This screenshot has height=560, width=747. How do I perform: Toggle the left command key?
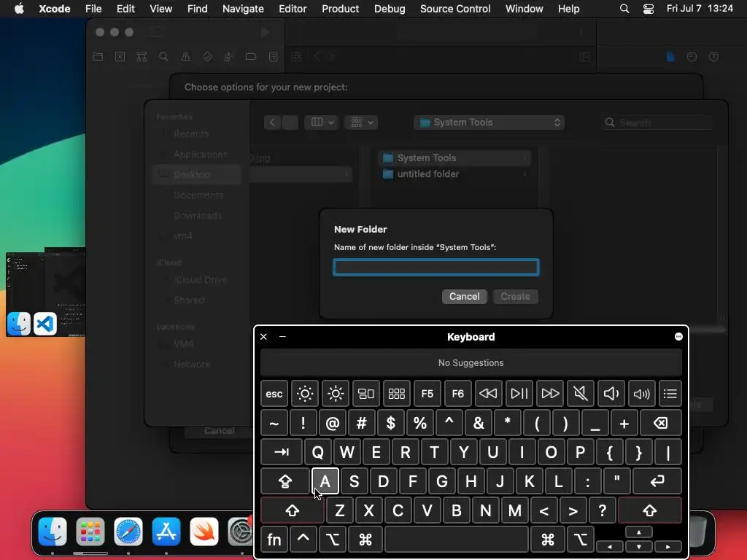click(365, 540)
